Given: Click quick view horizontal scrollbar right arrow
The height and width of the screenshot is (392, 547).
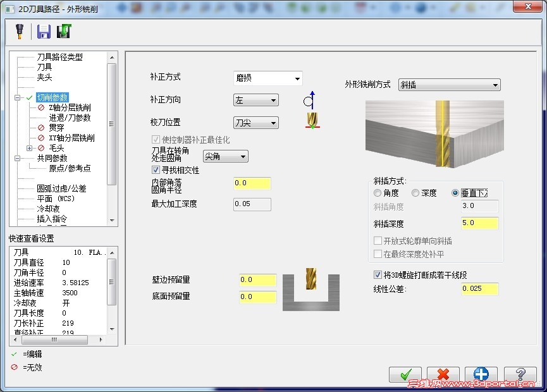Looking at the screenshot, I should pos(101,340).
